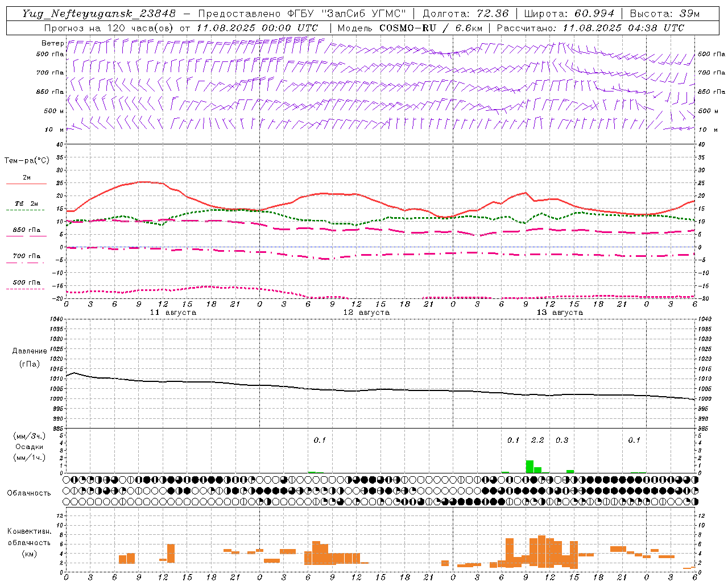Click the '11 августа' date label
The image size is (728, 582).
click(x=173, y=313)
